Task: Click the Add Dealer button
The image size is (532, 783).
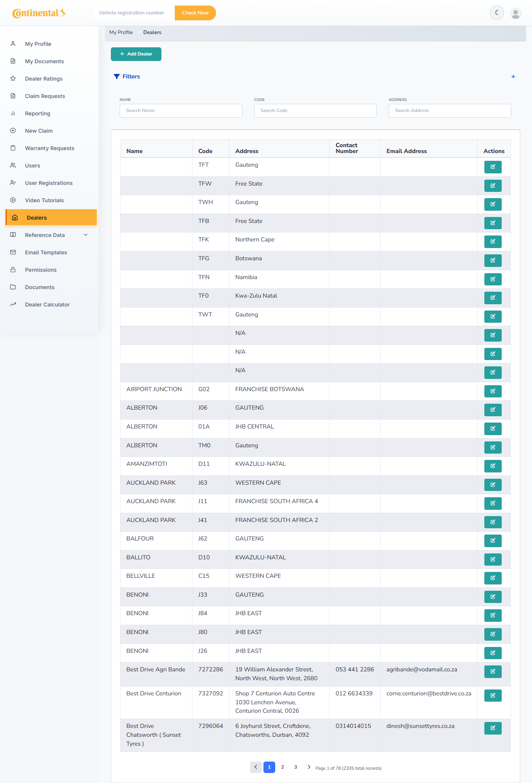Action: point(136,54)
